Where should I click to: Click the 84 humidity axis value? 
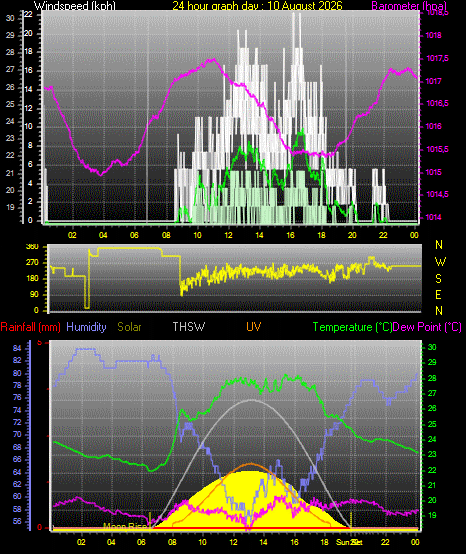17,348
